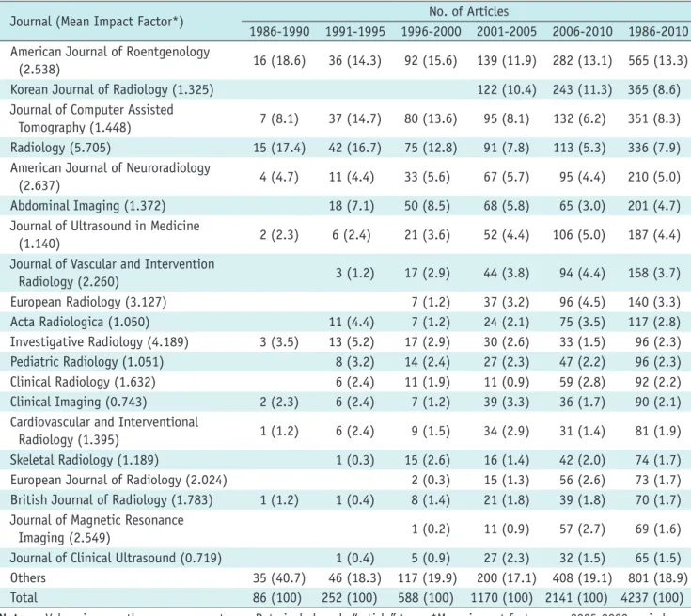Select the 'No. of Articles' header

tap(468, 11)
